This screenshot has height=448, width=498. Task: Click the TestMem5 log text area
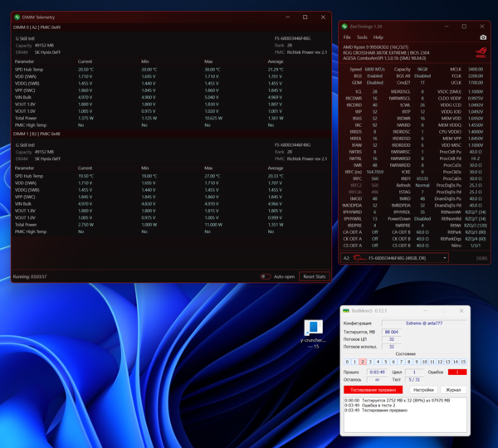(405, 415)
